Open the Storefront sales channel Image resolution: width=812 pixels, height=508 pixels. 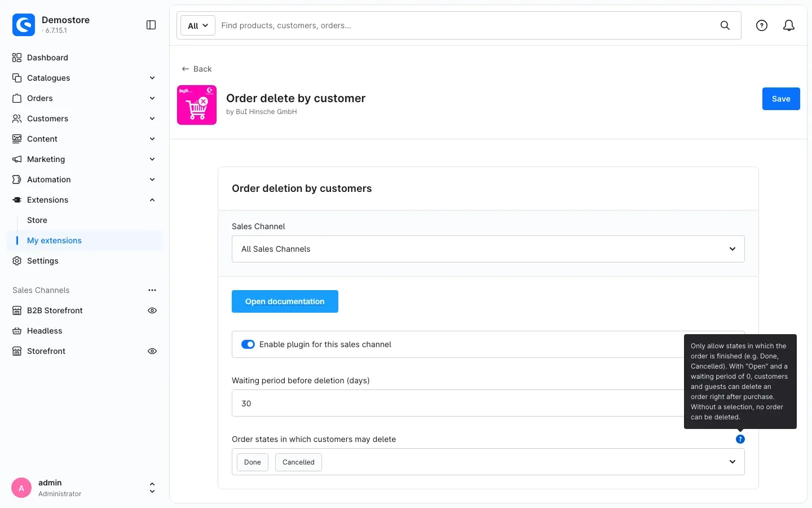tap(46, 351)
